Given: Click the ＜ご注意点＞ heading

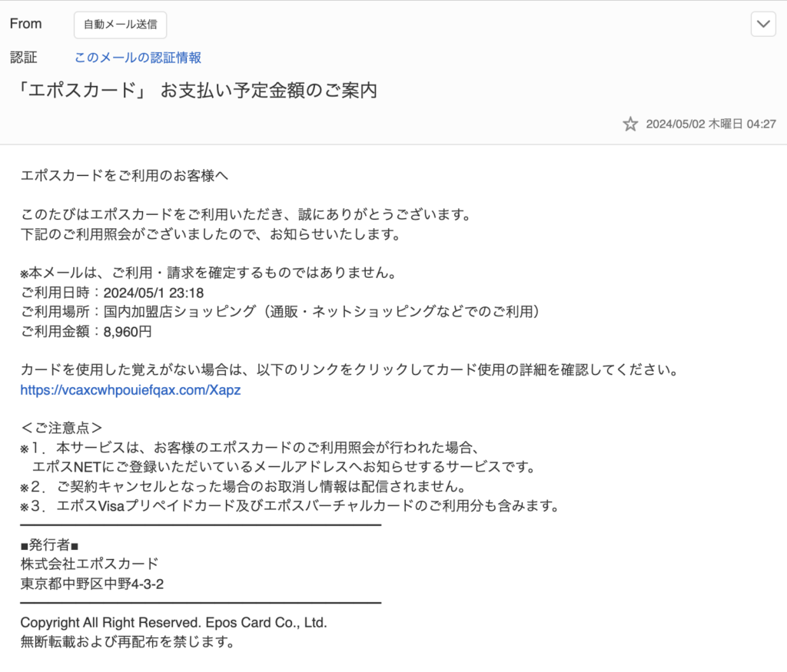Looking at the screenshot, I should pyautogui.click(x=61, y=428).
